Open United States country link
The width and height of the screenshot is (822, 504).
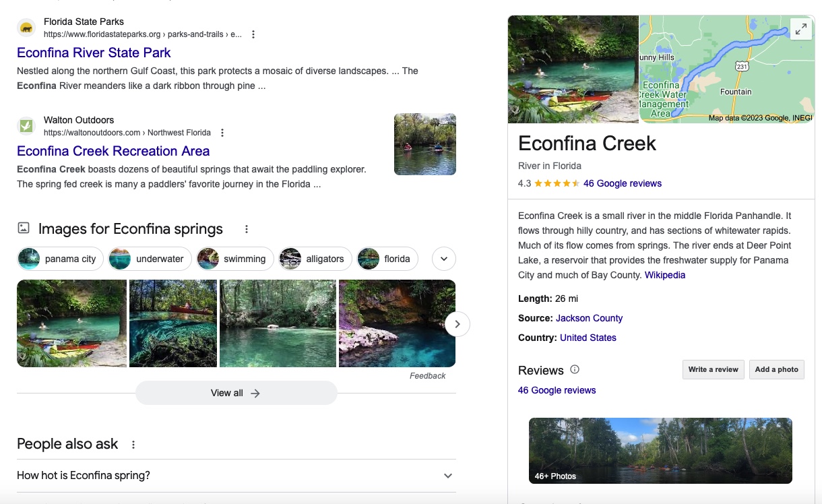coord(588,338)
